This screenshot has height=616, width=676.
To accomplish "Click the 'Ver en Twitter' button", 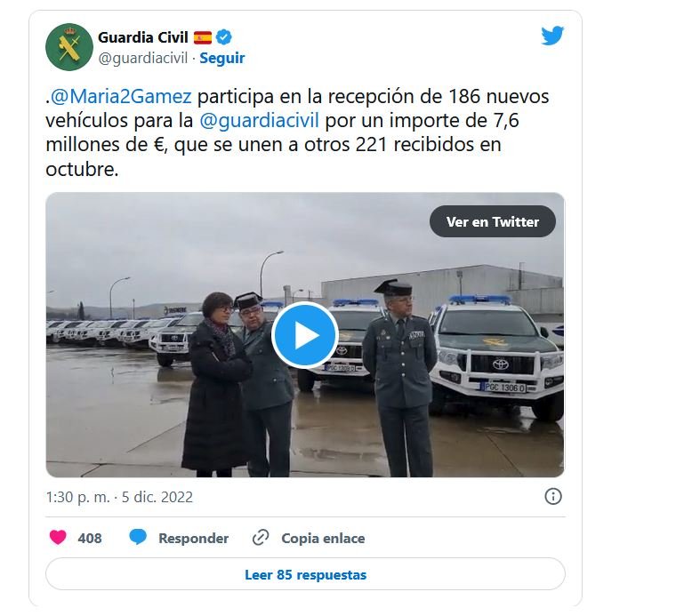I will (493, 221).
